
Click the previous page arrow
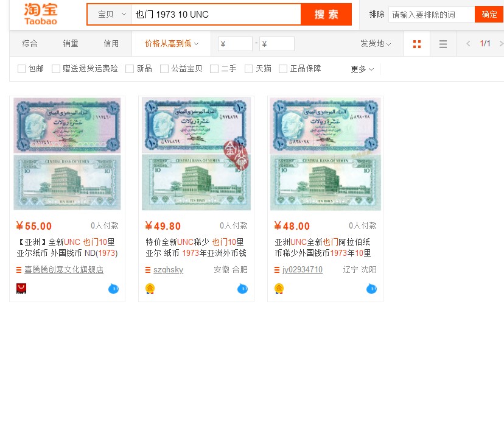pyautogui.click(x=467, y=43)
